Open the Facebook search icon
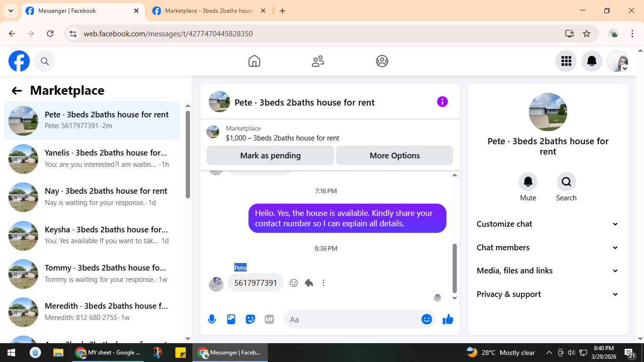644x362 pixels. click(x=44, y=61)
